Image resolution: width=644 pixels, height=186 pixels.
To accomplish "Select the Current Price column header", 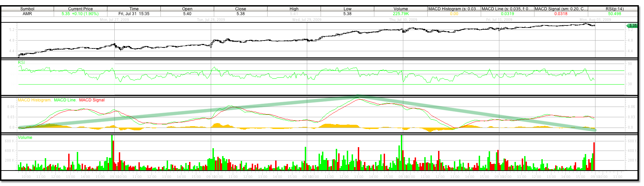I will tap(80, 9).
